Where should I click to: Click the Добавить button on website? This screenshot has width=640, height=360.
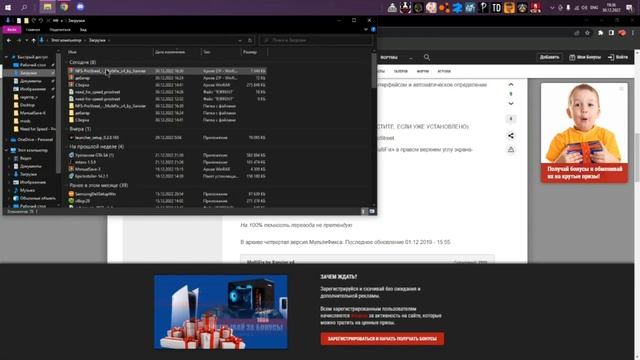tap(549, 57)
